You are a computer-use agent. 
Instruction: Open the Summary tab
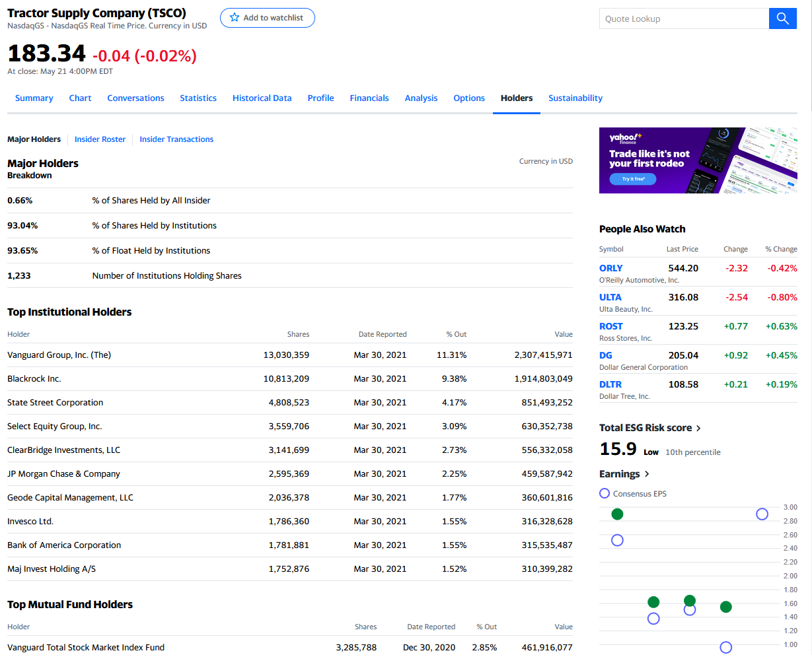coord(34,98)
